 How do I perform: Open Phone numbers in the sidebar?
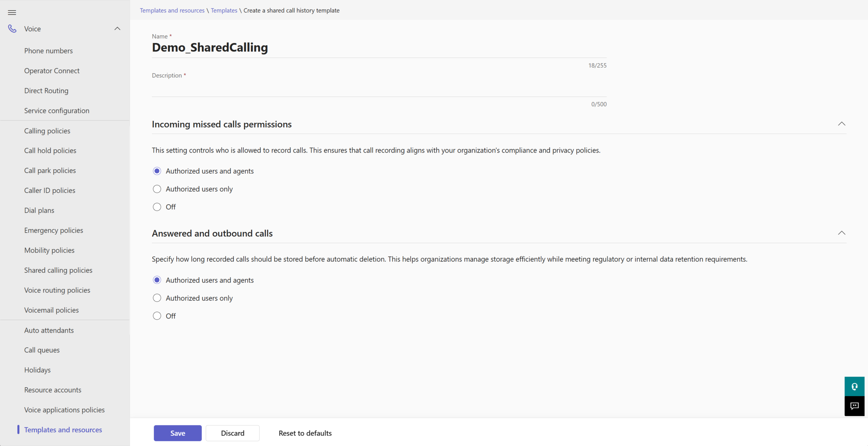click(48, 51)
